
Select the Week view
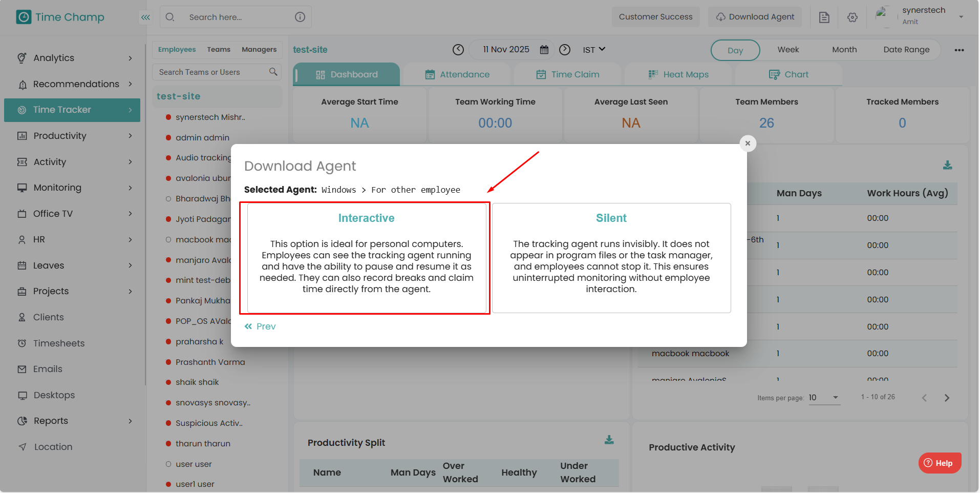pos(788,50)
